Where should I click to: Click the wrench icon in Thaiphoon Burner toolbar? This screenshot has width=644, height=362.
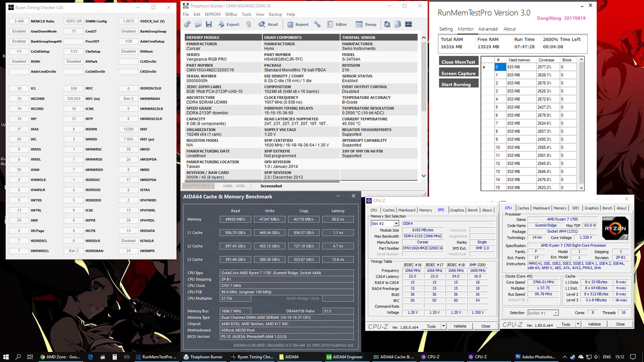317,24
